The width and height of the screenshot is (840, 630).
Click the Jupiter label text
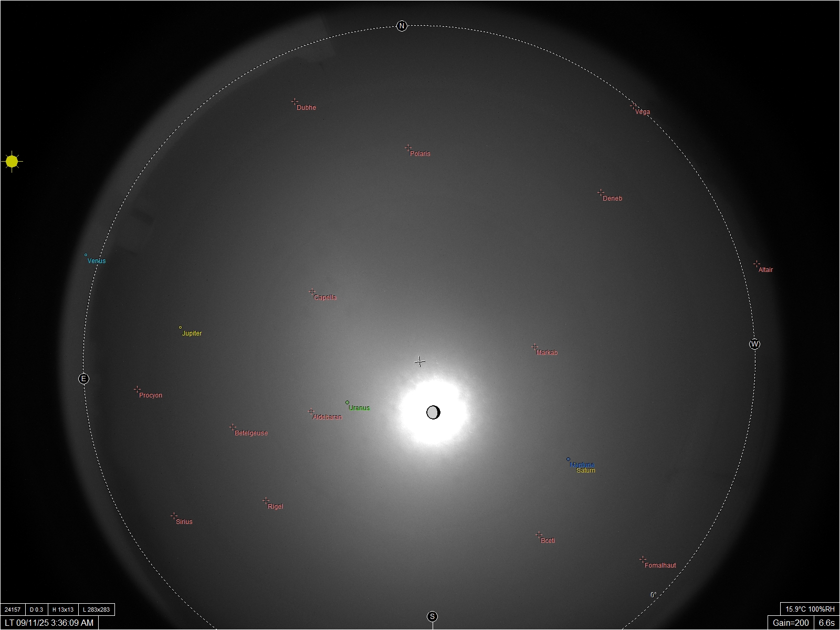pos(192,333)
